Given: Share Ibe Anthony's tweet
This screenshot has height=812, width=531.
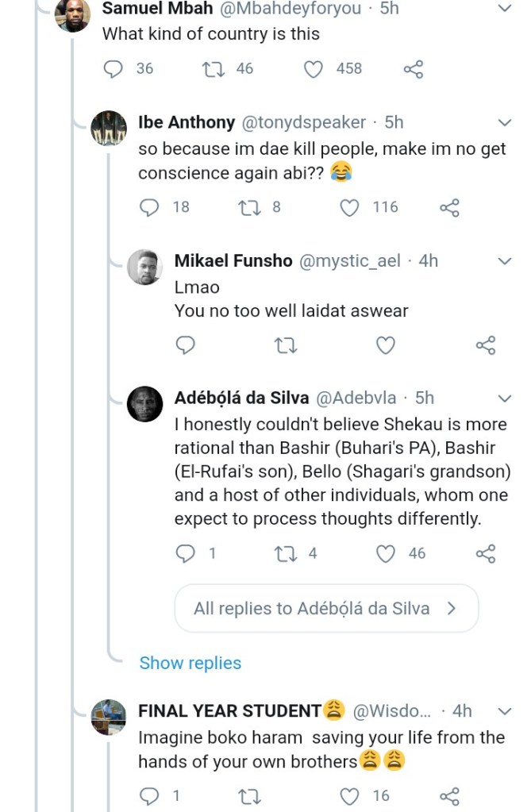Looking at the screenshot, I should click(449, 207).
